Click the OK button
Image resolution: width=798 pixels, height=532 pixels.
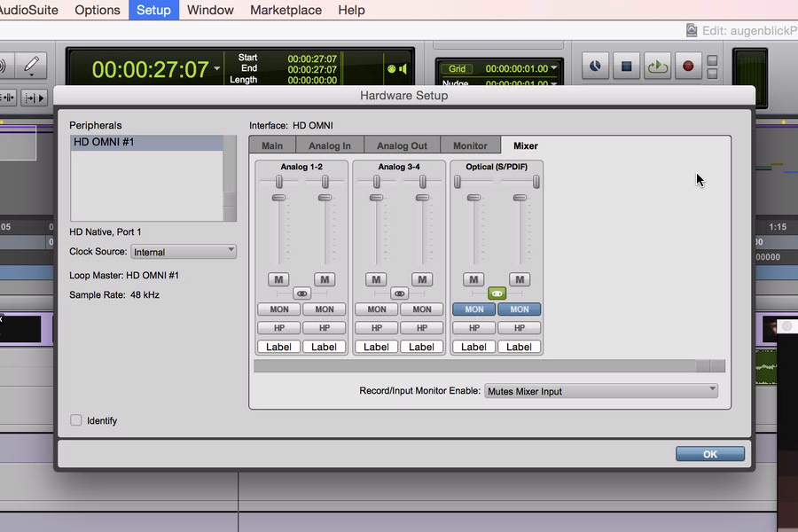coord(709,453)
